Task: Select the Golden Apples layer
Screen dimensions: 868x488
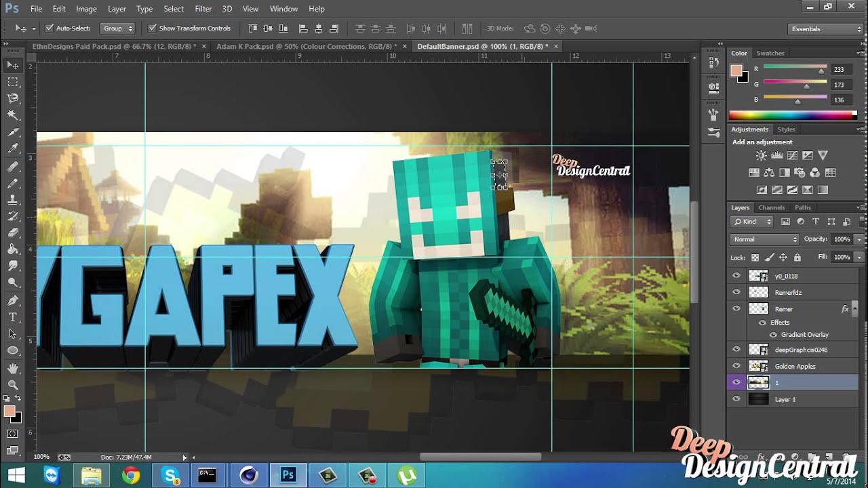Action: pyautogui.click(x=795, y=366)
